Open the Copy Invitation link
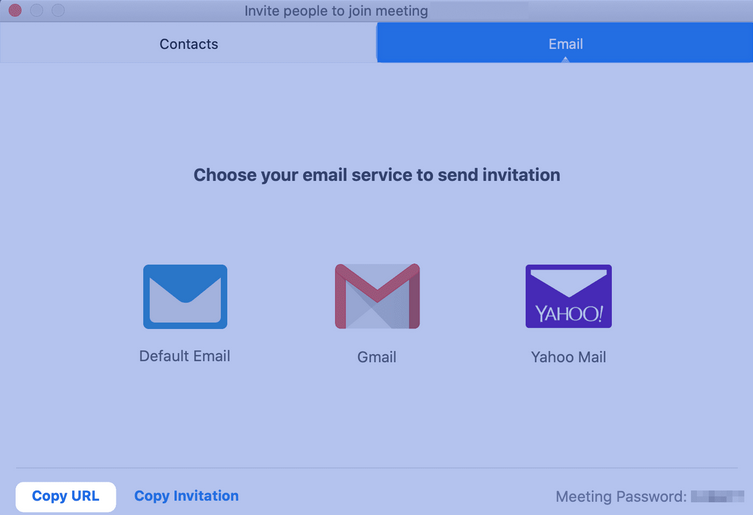Image resolution: width=753 pixels, height=515 pixels. click(186, 496)
